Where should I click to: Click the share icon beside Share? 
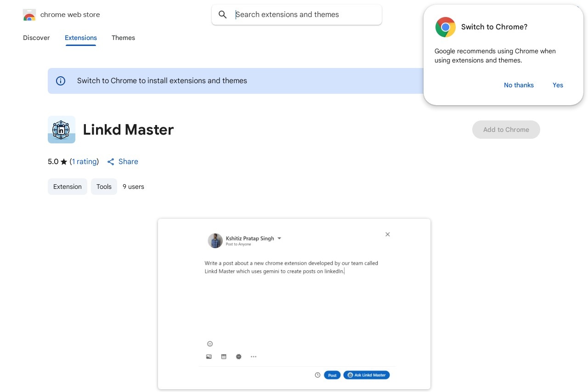pos(111,162)
